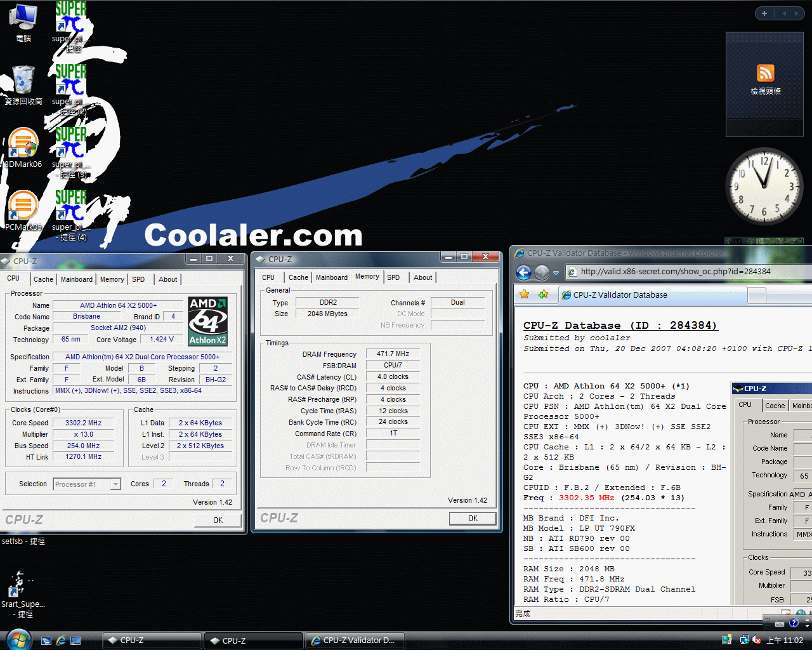Open the Favorites Center star
Image resolution: width=812 pixels, height=650 pixels.
(524, 295)
